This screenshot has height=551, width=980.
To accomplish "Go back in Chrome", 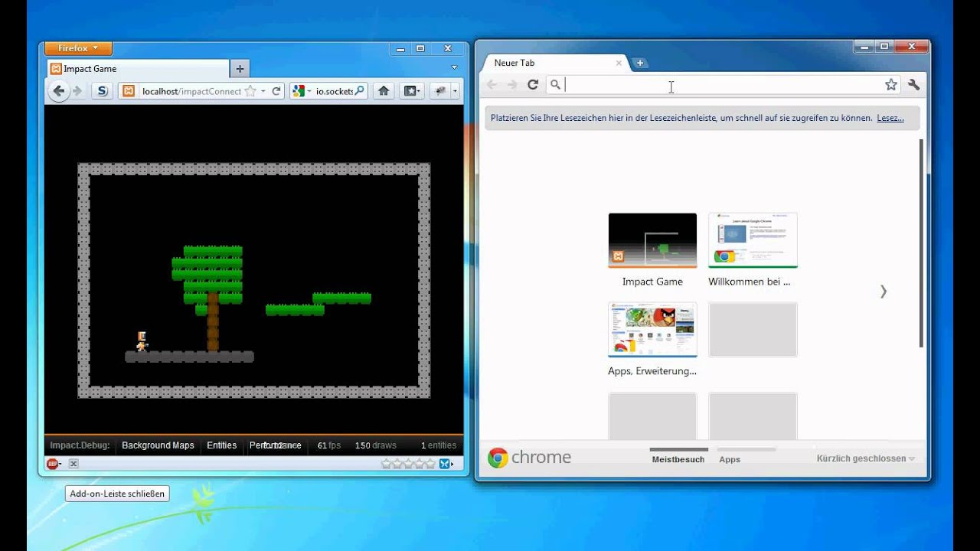I will 492,85.
